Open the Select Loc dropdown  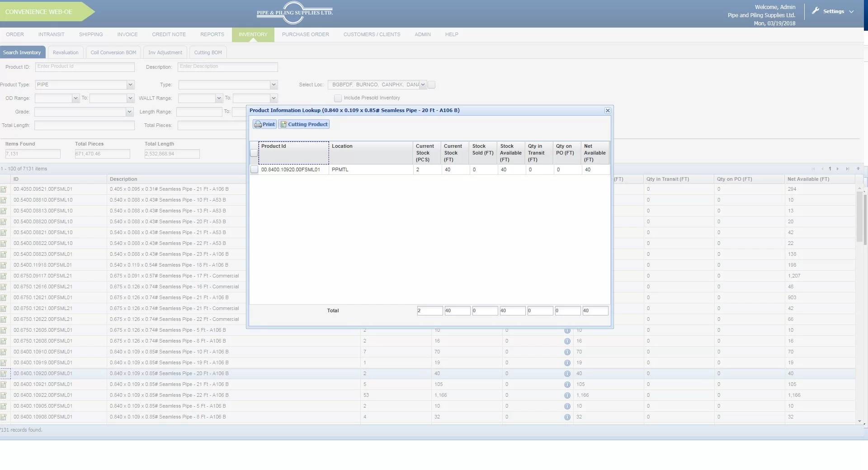[423, 85]
